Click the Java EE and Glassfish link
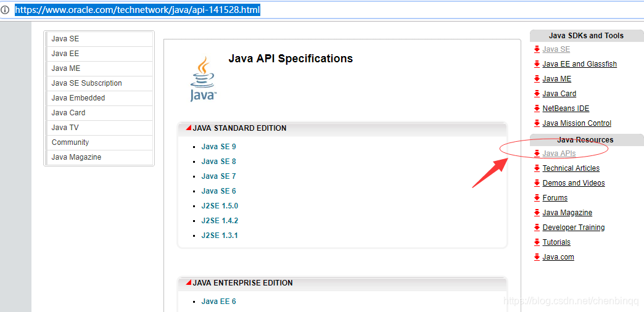Viewport: 644px width, 312px height. 579,64
